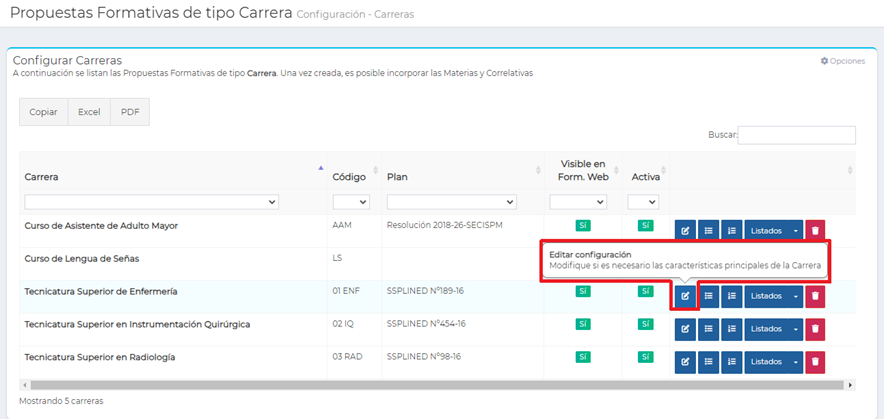The image size is (884, 419).
Task: Click Listados button for Asistente de Adulto Mayor
Action: click(x=766, y=231)
